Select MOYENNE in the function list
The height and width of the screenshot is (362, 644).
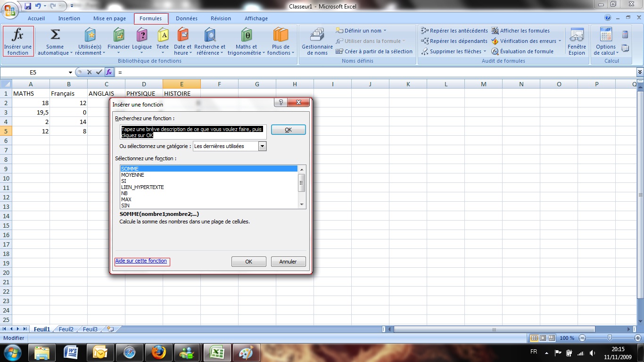coord(132,175)
